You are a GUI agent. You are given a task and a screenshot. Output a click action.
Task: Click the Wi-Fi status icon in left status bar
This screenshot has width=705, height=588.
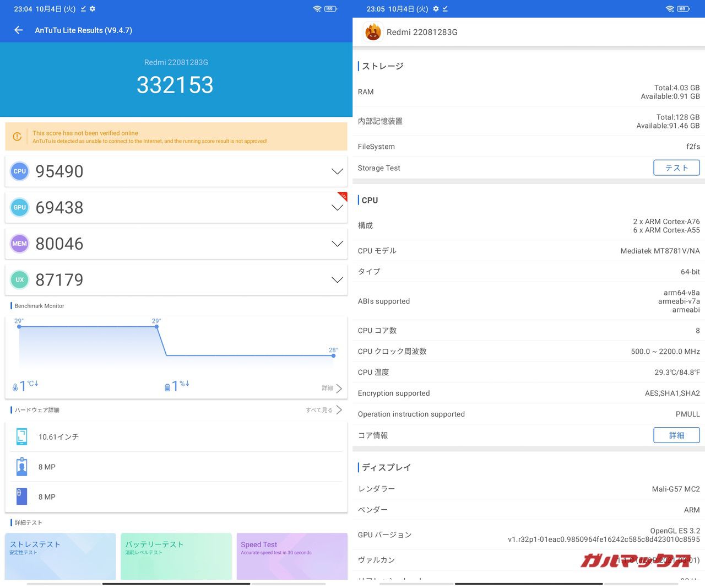tap(317, 9)
